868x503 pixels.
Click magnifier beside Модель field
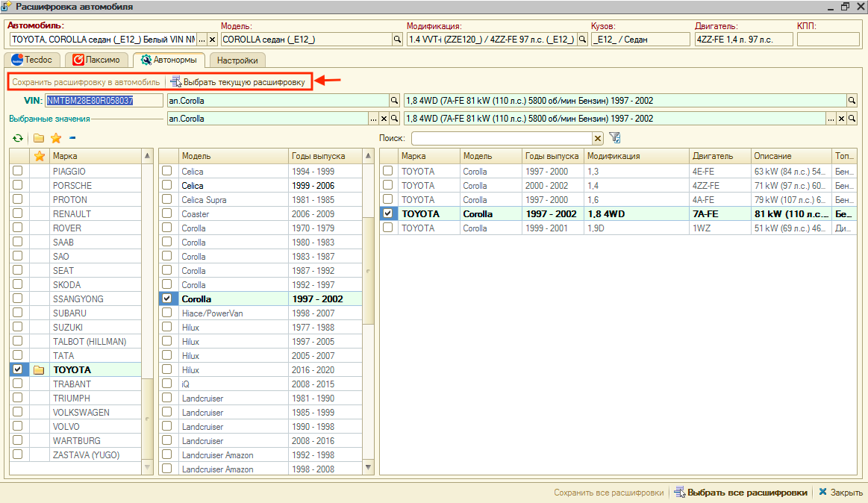click(397, 40)
